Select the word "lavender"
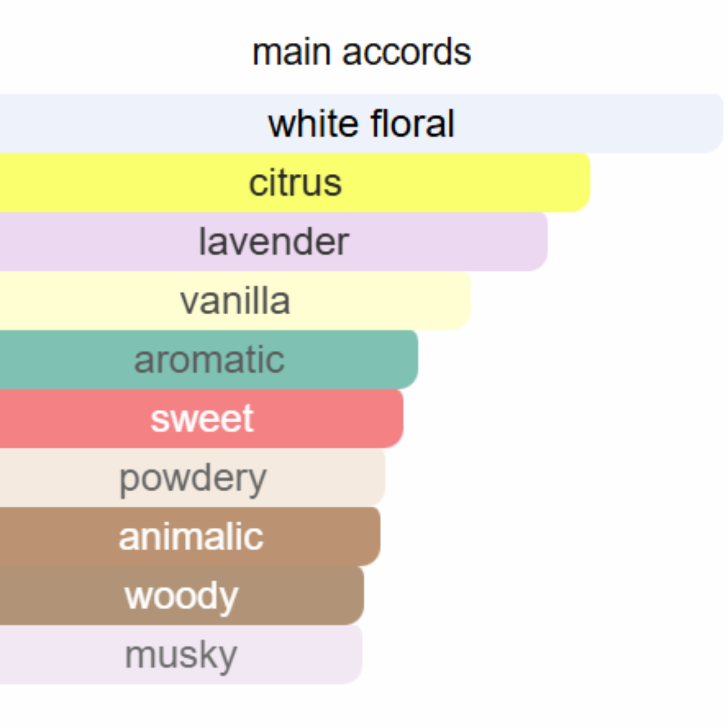The height and width of the screenshot is (728, 728). tap(274, 242)
